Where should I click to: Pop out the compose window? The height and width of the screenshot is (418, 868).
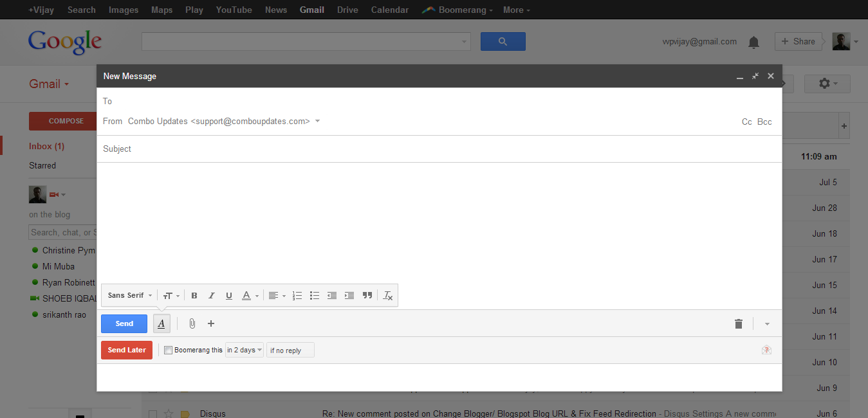pos(755,76)
